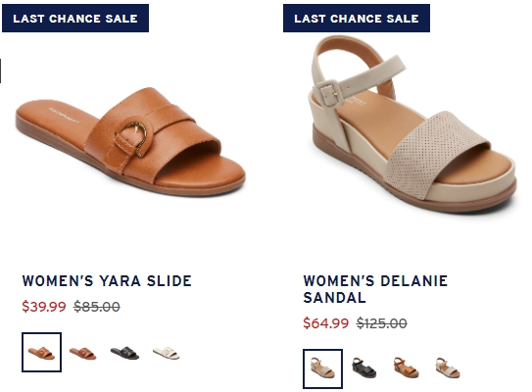This screenshot has width=532, height=392.
Task: Open the Women's Delanie Sandal product link
Action: pos(375,289)
